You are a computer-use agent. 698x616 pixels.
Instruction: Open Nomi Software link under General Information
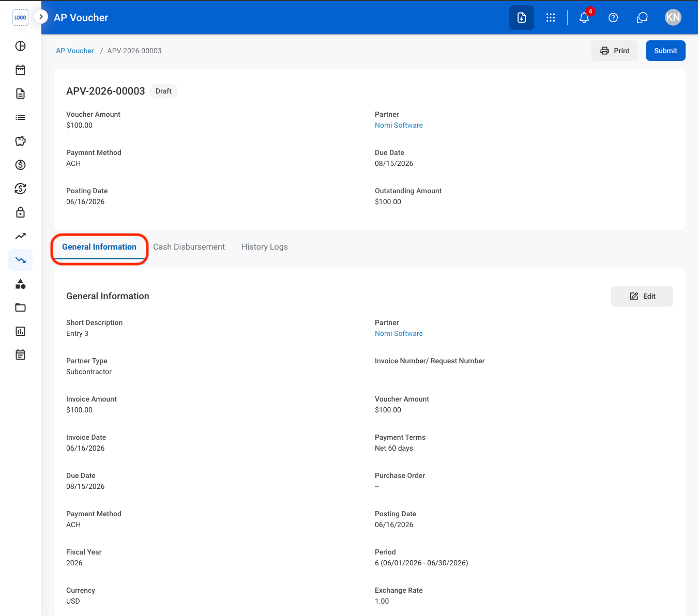(399, 333)
